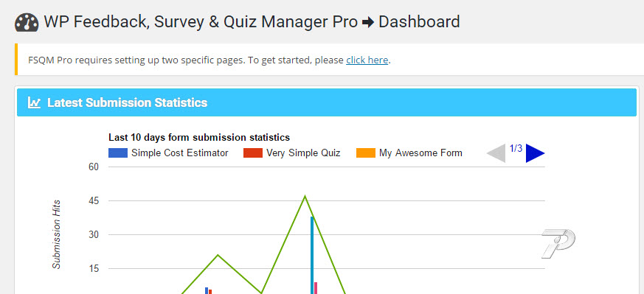The height and width of the screenshot is (294, 644).
Task: Click the chart icon beside Latest Submission Statistics
Action: 34,102
